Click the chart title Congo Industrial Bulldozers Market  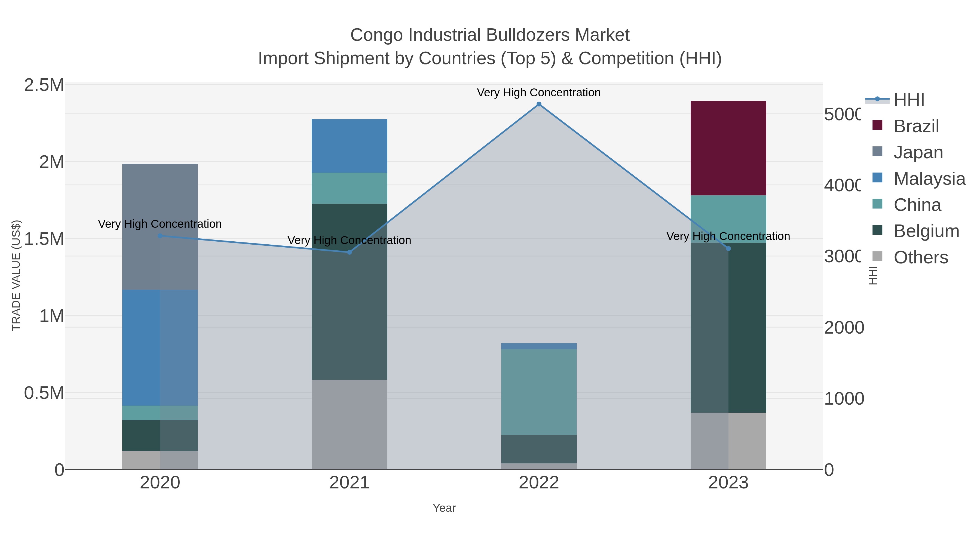point(490,35)
